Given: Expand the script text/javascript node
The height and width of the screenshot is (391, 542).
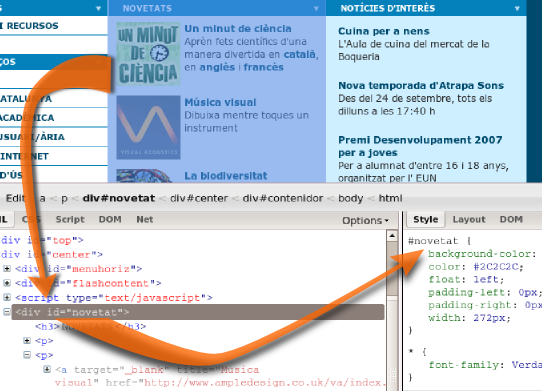Looking at the screenshot, I should (7, 297).
